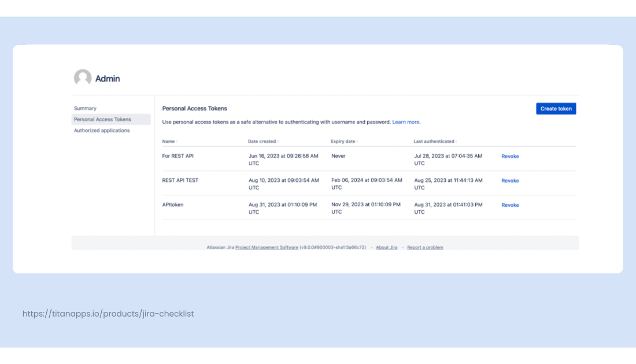Click the "Report a problem" link
Screen dimensions: 636x364
[425, 247]
